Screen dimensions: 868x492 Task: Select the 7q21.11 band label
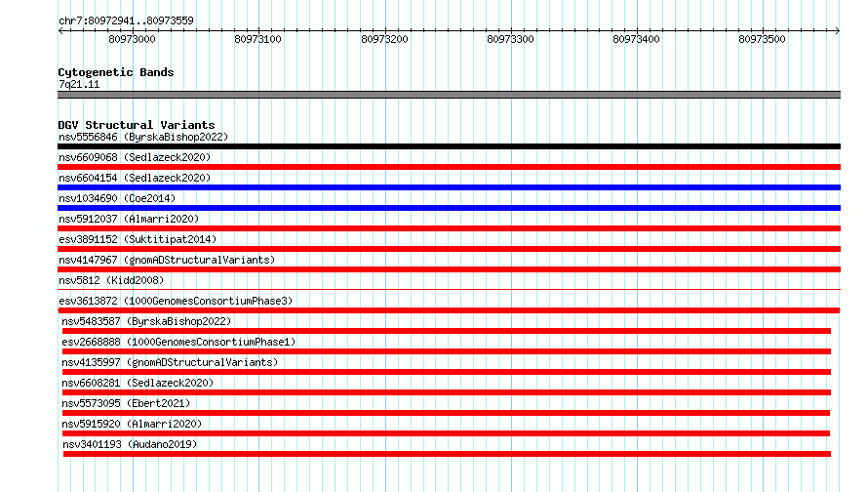[79, 84]
